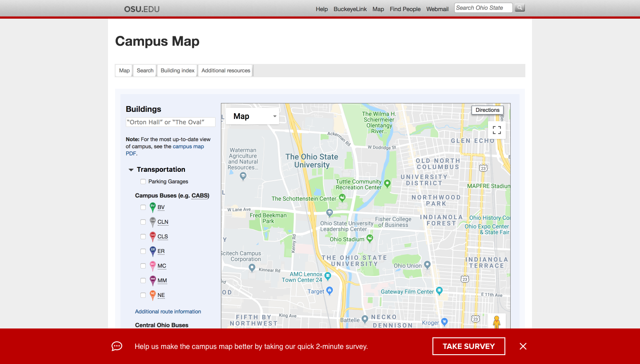Image resolution: width=640 pixels, height=364 pixels.
Task: Click the OSU.EDU logo link
Action: (x=142, y=9)
